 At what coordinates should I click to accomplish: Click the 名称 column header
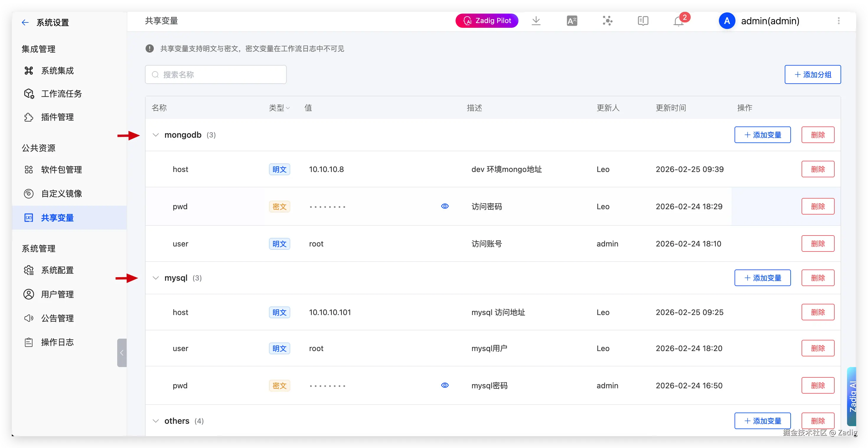pos(159,108)
